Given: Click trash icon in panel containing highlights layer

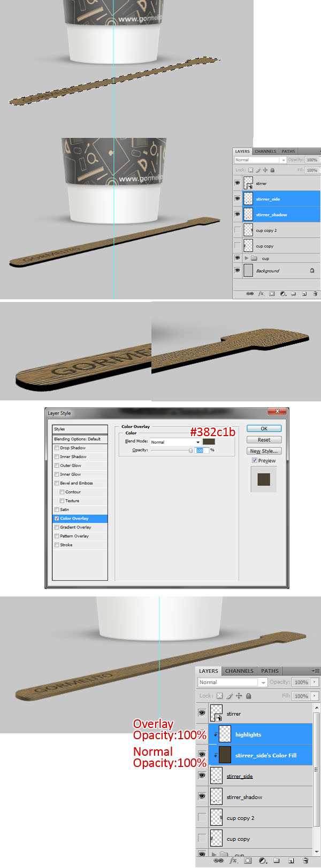Looking at the screenshot, I should (305, 861).
